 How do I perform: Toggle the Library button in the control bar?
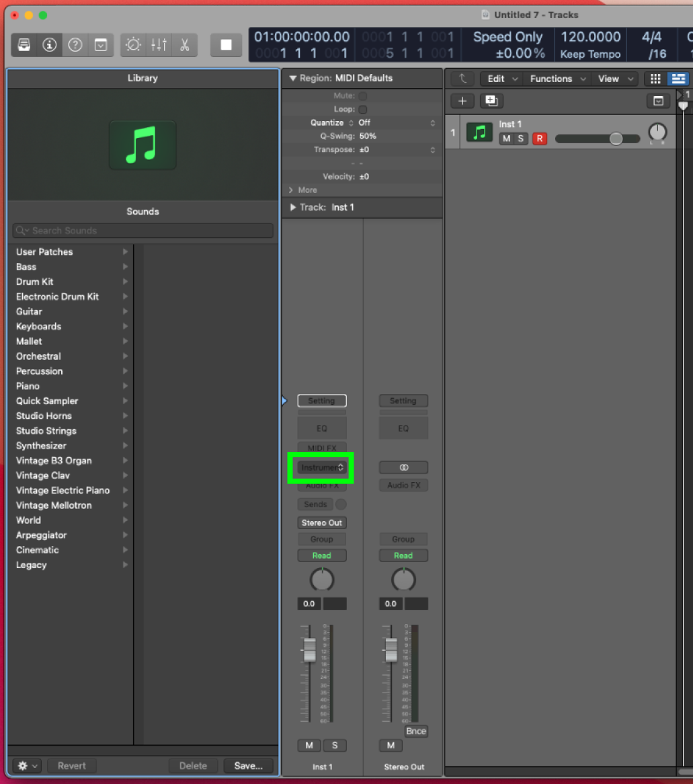[24, 45]
